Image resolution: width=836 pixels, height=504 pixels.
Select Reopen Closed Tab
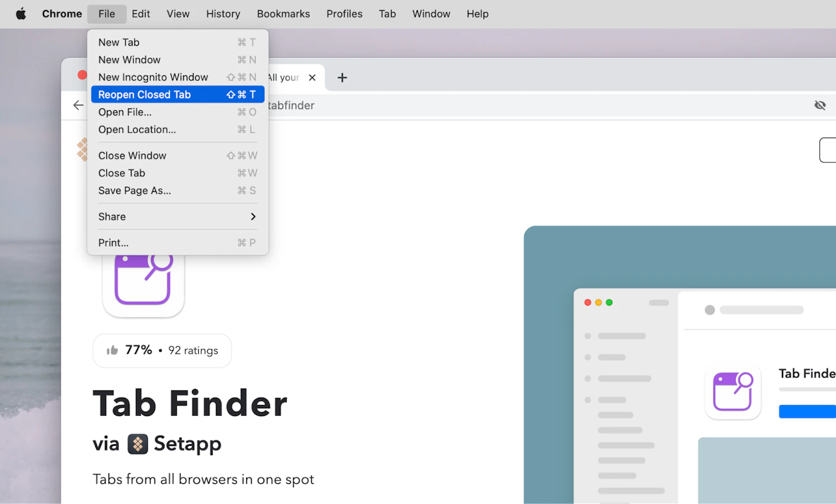pos(178,95)
